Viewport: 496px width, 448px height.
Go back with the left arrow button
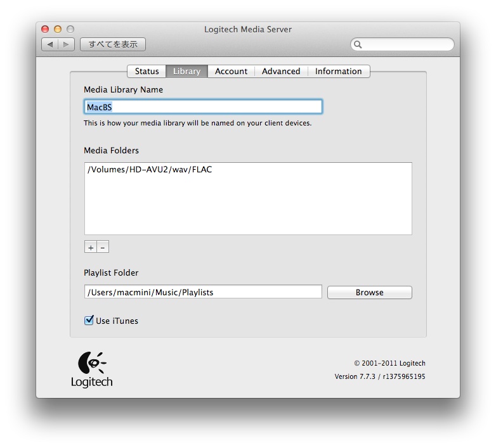click(x=50, y=44)
